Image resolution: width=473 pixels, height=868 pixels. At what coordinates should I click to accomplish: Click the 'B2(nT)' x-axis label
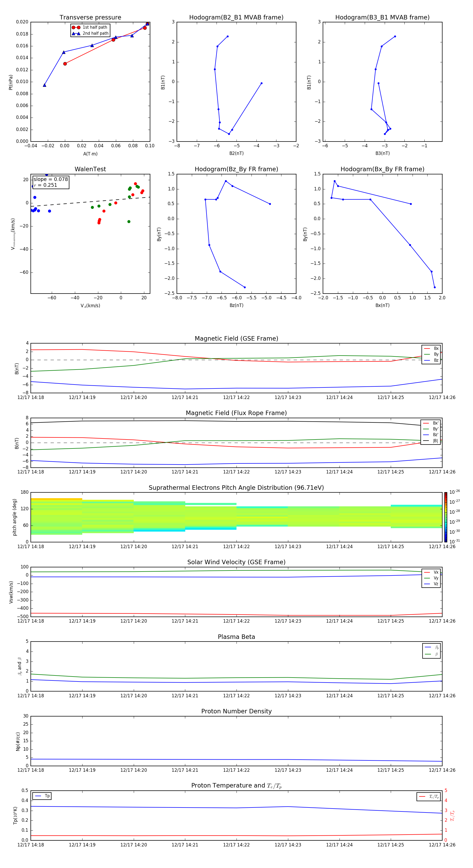236,153
